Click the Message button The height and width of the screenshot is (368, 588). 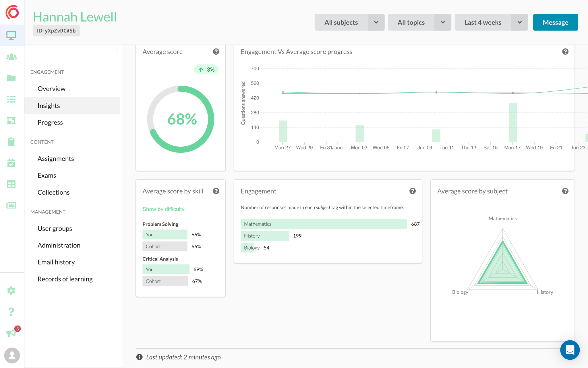coord(555,22)
